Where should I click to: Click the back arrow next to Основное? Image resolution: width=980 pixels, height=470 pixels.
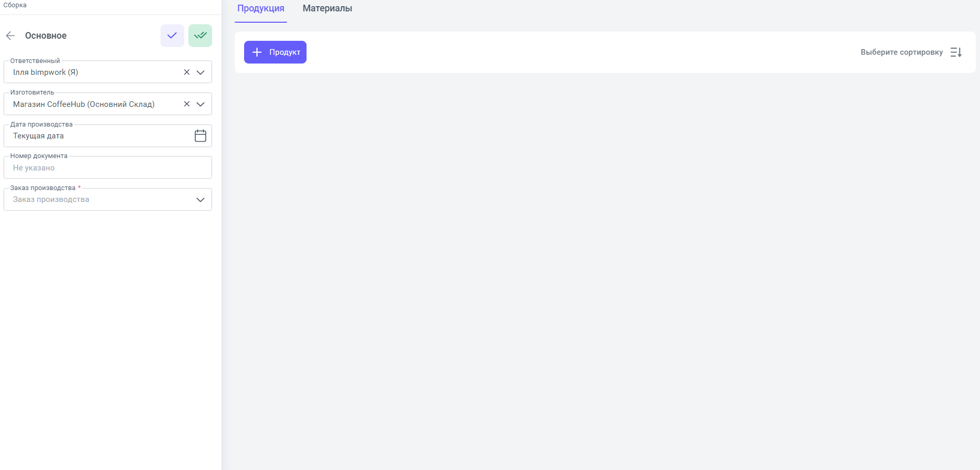coord(10,36)
